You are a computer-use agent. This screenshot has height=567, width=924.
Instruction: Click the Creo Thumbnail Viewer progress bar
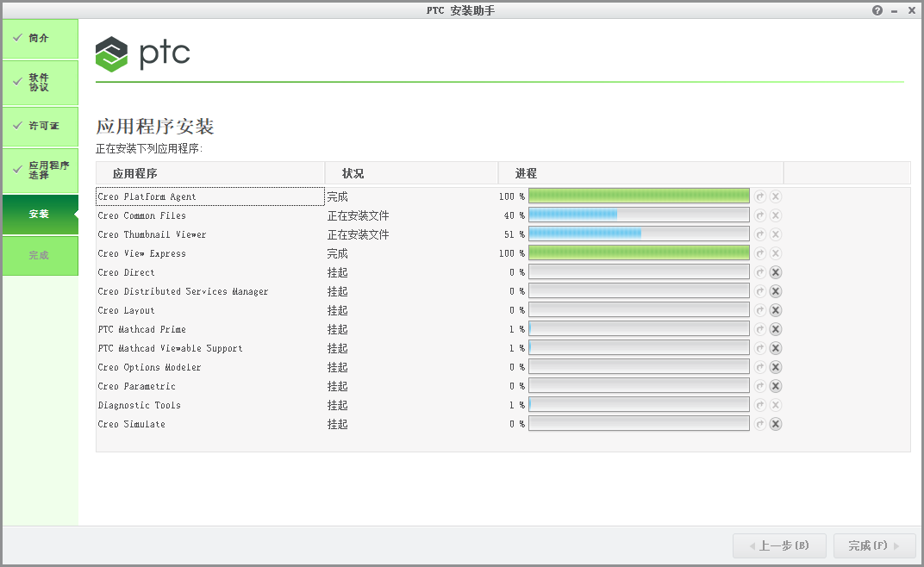638,234
